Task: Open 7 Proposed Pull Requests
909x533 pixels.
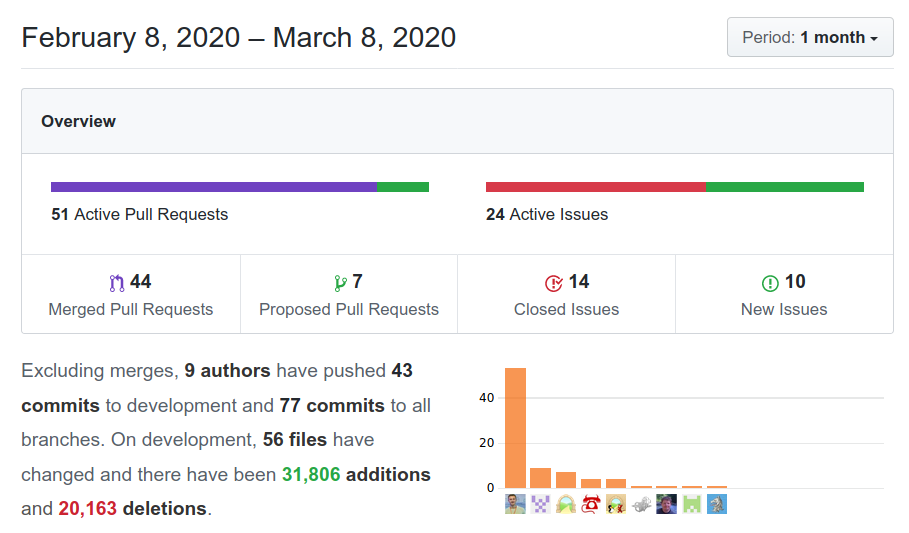Action: pyautogui.click(x=349, y=294)
